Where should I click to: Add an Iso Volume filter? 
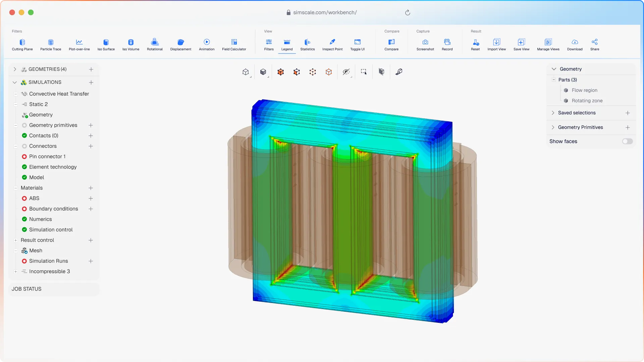[131, 45]
